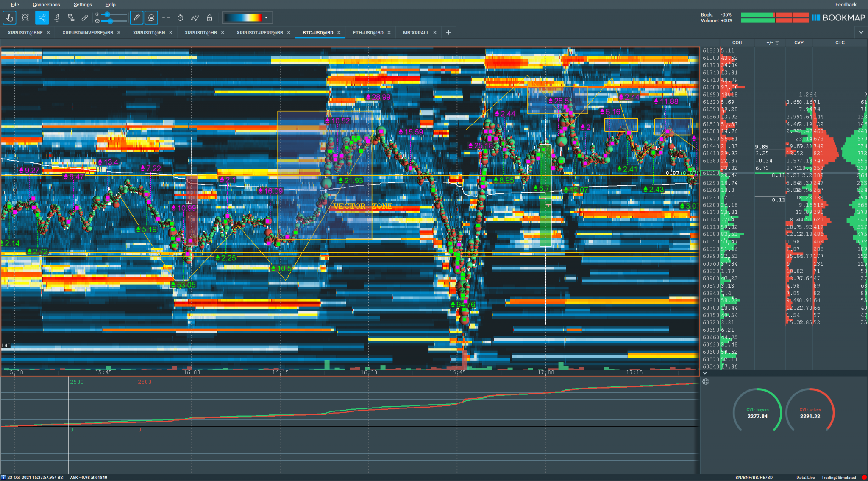Select the market microscope tool
The width and height of the screenshot is (868, 481).
57,18
